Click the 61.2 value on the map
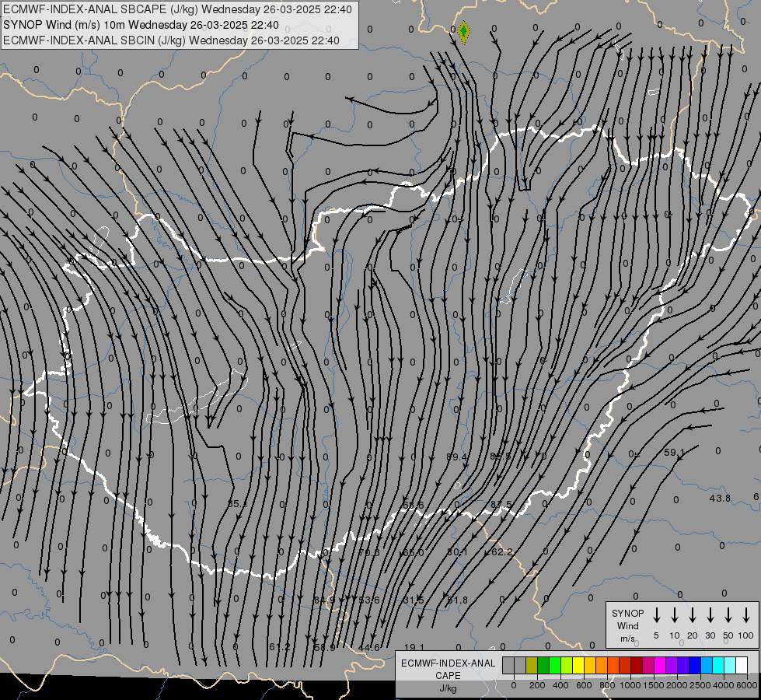 point(280,647)
